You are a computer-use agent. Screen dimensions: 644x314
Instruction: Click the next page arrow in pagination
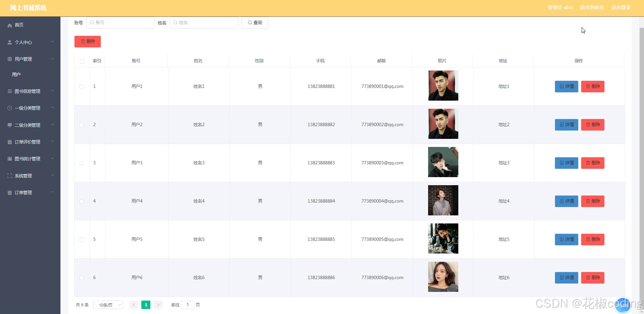click(158, 305)
